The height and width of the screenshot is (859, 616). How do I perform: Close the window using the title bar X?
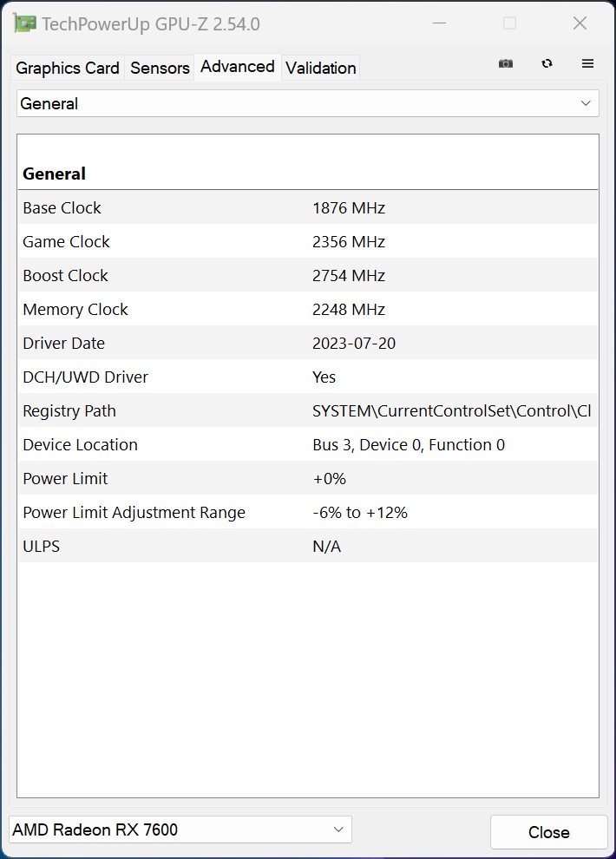[580, 23]
